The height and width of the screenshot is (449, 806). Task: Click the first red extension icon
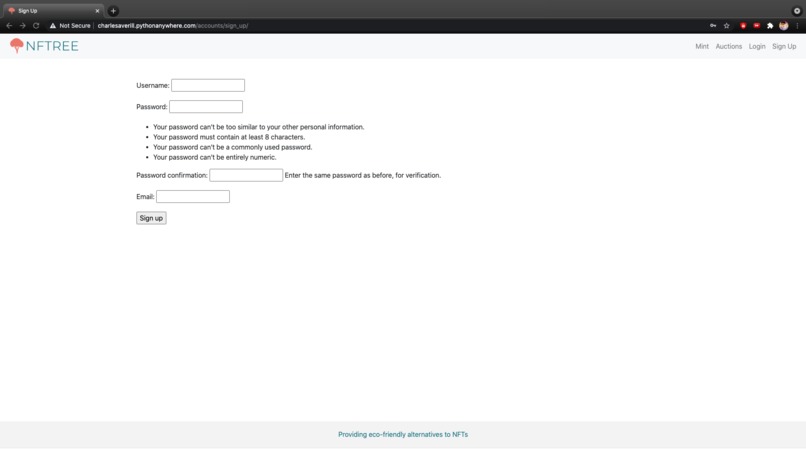coord(743,26)
